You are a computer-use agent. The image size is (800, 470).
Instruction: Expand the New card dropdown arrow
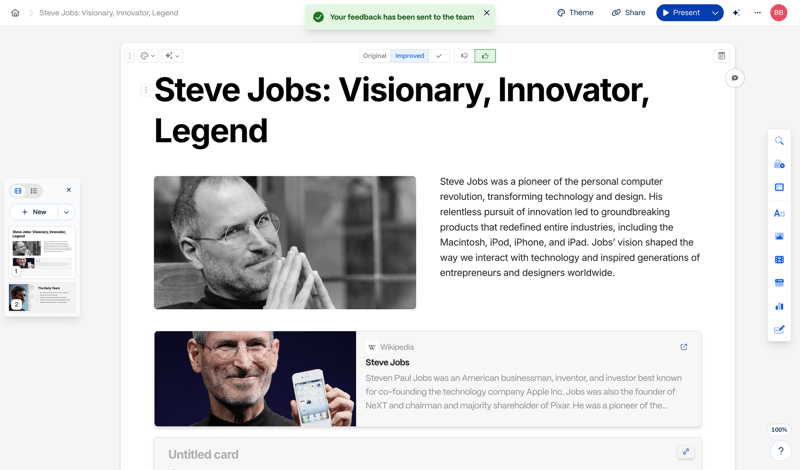coord(66,212)
